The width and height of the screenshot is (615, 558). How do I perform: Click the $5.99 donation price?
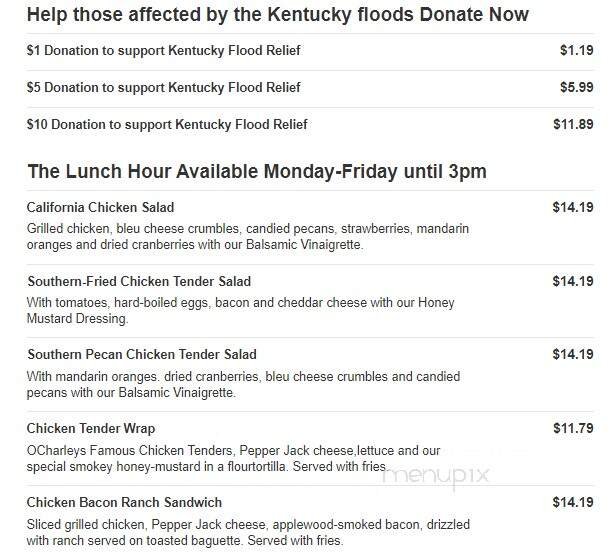(576, 87)
